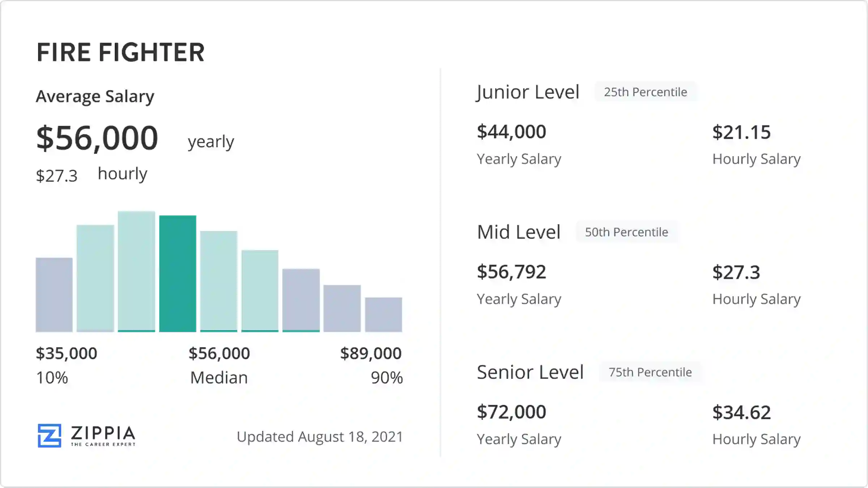Click the $34.62 senior hourly salary
The image size is (868, 488).
coord(741,412)
